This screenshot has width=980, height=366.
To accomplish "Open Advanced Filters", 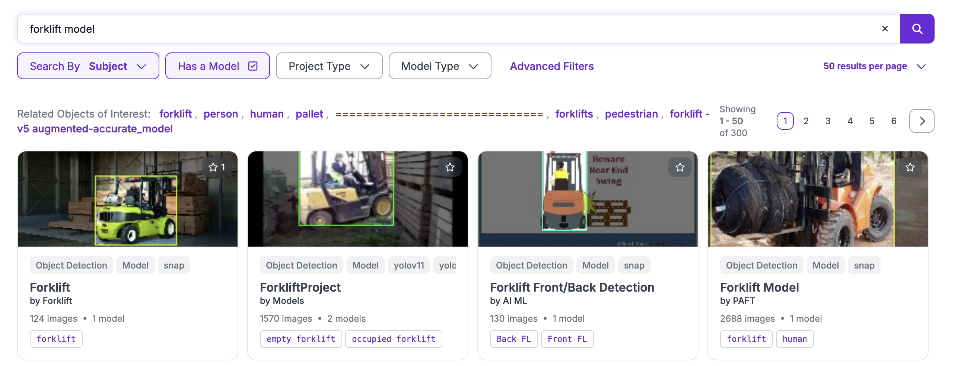I will tap(551, 66).
